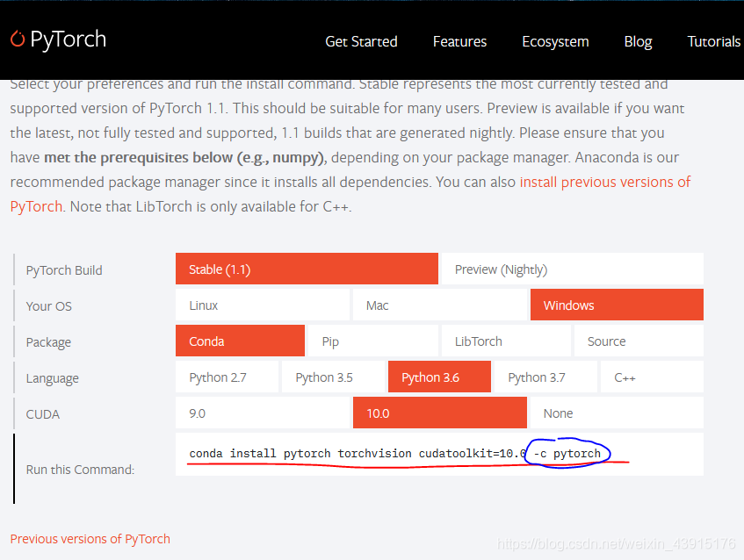Pick Python 3.5 as language

(x=333, y=377)
